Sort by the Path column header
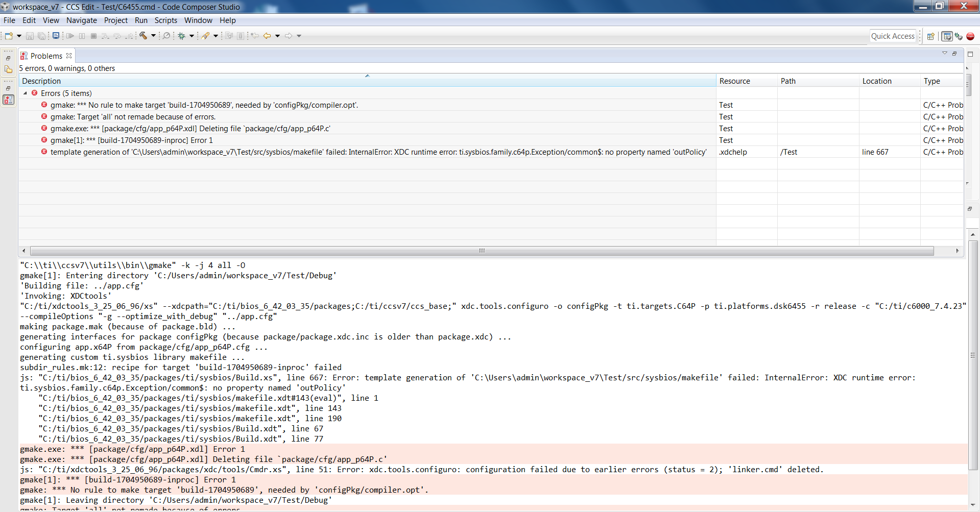Image resolution: width=980 pixels, height=512 pixels. 818,81
